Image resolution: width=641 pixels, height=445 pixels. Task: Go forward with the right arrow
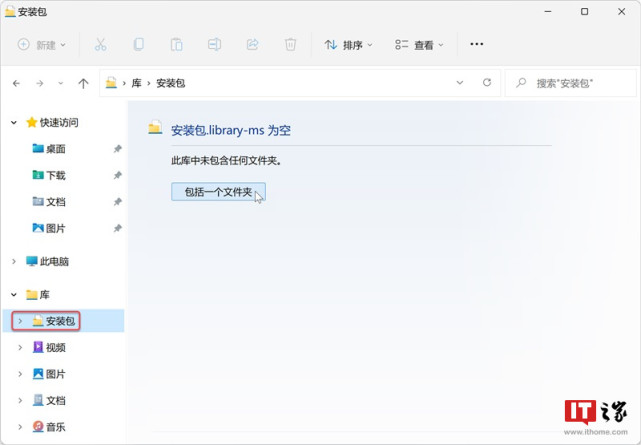40,83
